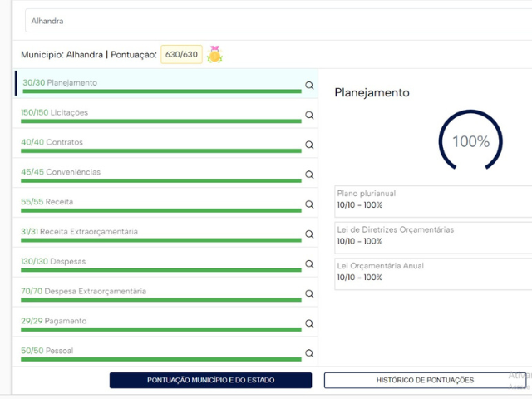532x399 pixels.
Task: Open Receita Extraorçamentária magnifier icon
Action: 309,234
